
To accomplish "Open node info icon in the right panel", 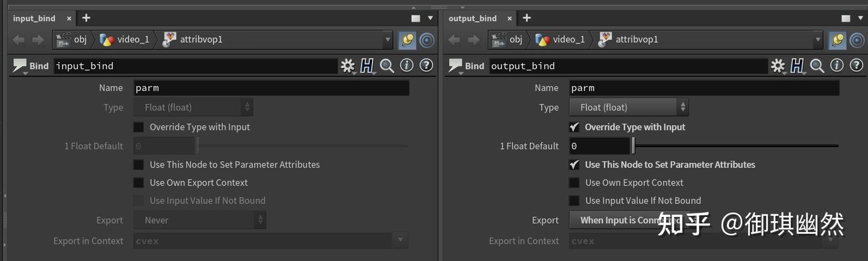I will 837,66.
